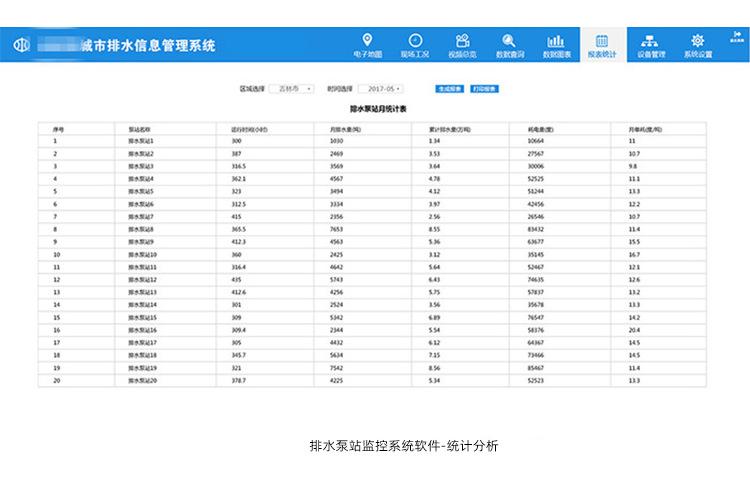
Task: Select table row for 排水泵站1
Action: tap(372, 141)
